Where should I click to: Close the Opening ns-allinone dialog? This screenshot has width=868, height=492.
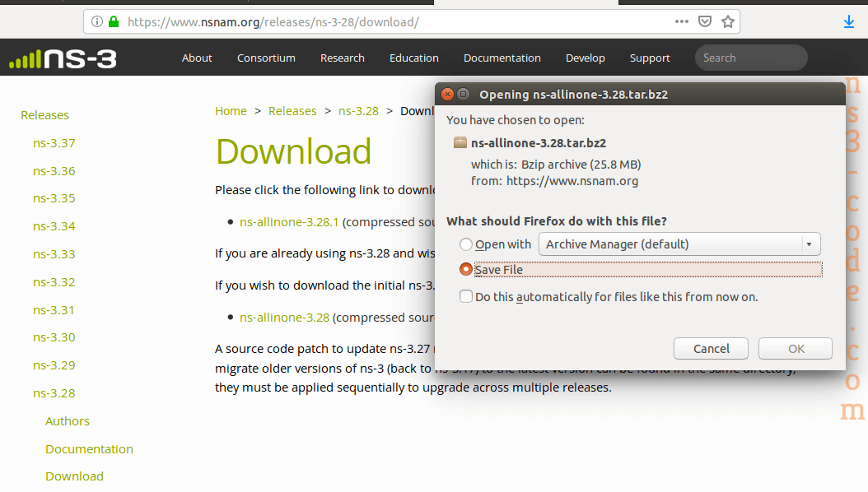[x=447, y=94]
